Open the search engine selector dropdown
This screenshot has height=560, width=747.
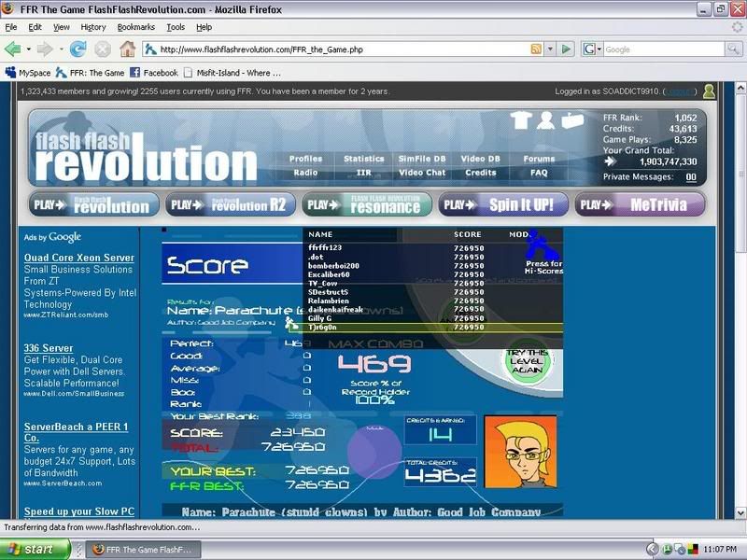click(x=592, y=49)
